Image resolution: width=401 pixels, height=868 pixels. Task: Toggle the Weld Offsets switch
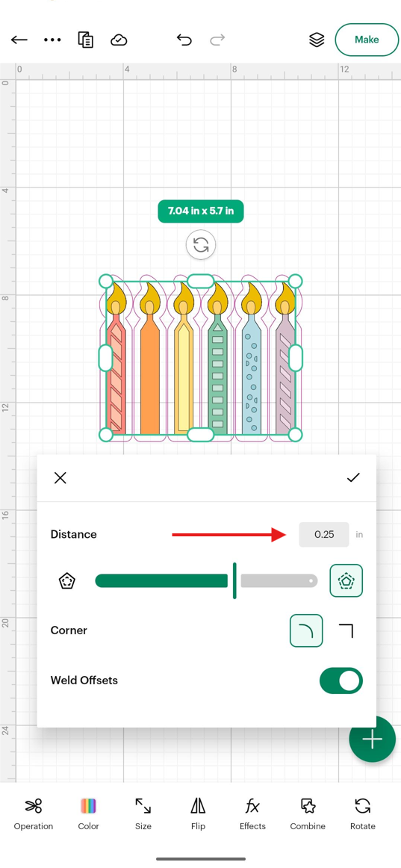point(341,681)
